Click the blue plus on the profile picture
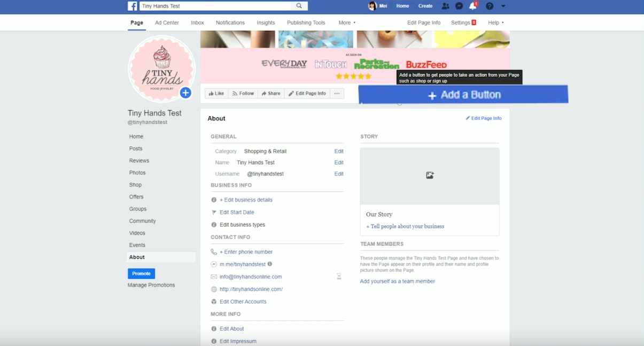 pos(185,93)
